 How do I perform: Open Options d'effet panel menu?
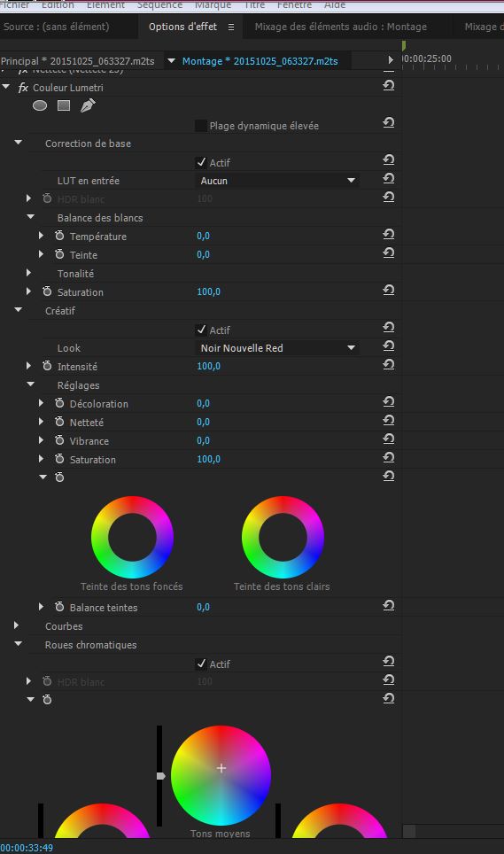(231, 27)
